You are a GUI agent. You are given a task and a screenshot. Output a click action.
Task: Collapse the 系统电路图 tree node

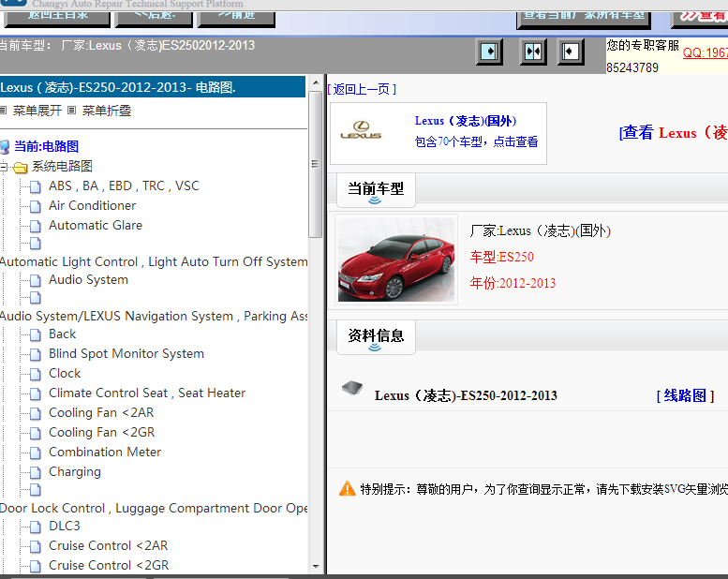point(4,167)
